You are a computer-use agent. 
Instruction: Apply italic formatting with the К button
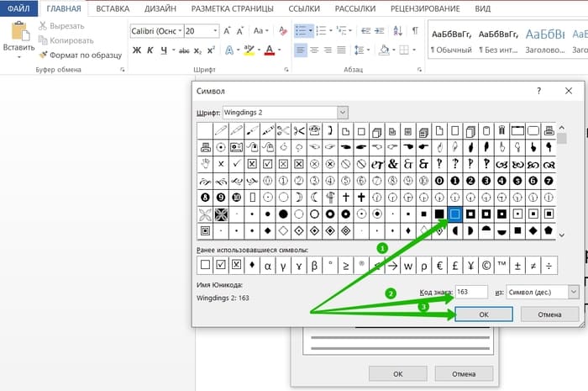[x=150, y=50]
